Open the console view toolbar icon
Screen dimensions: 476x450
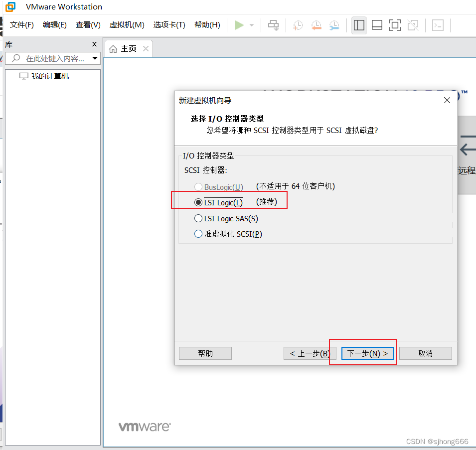tap(438, 25)
